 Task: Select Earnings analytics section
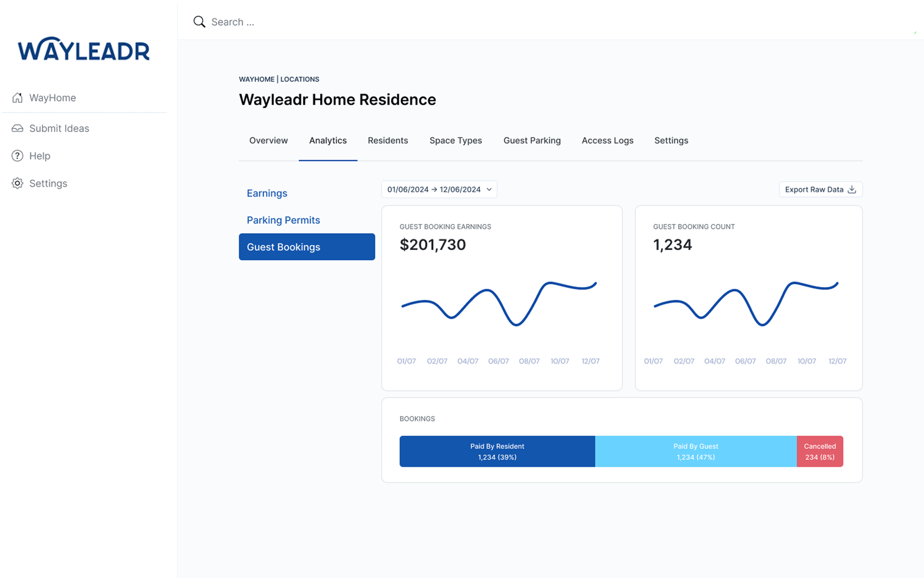tap(267, 193)
